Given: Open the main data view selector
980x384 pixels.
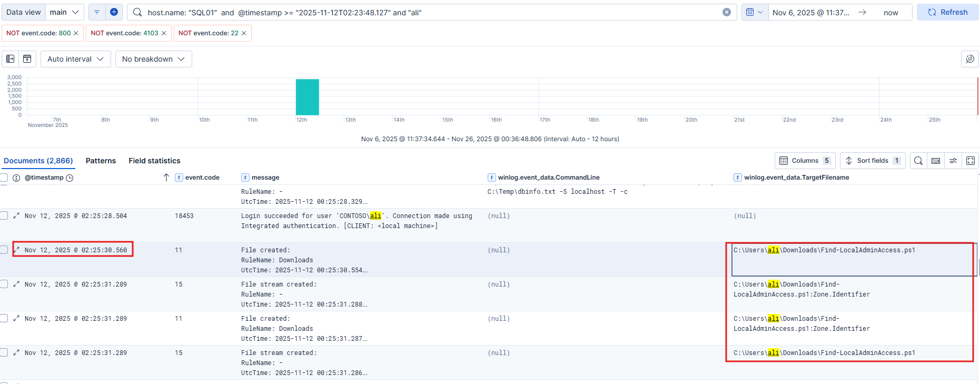Looking at the screenshot, I should pyautogui.click(x=64, y=12).
